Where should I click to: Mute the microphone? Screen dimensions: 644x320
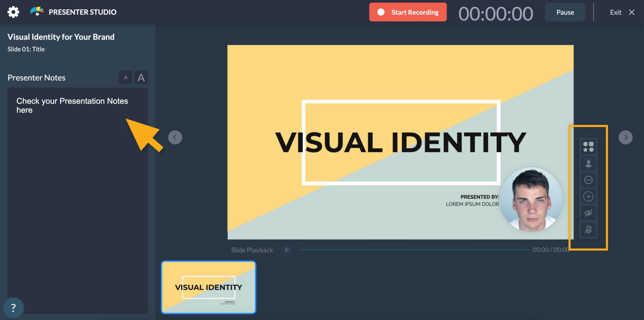588,230
